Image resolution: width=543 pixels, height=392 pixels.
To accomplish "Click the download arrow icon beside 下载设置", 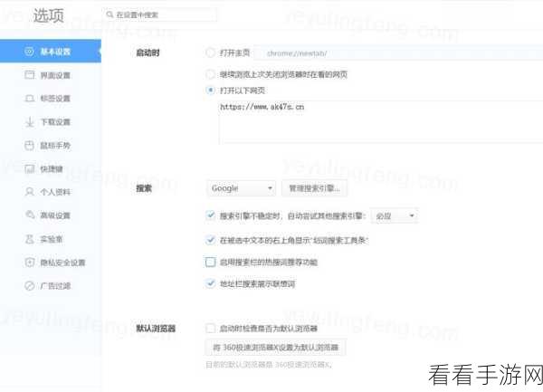I will click(x=30, y=122).
